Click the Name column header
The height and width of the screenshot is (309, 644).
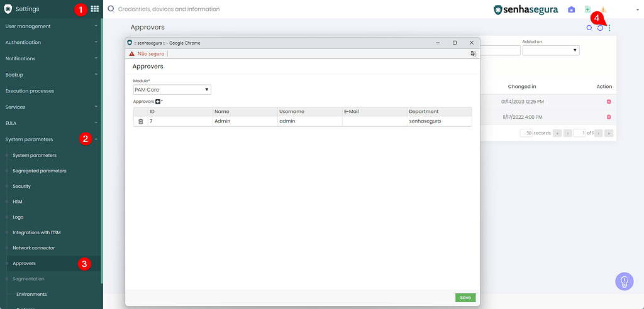(245, 112)
